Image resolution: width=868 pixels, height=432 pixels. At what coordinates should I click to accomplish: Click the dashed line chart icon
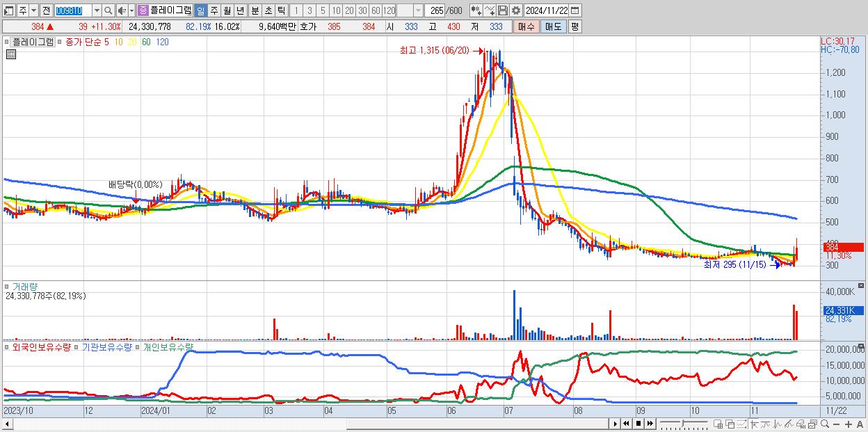pyautogui.click(x=741, y=424)
